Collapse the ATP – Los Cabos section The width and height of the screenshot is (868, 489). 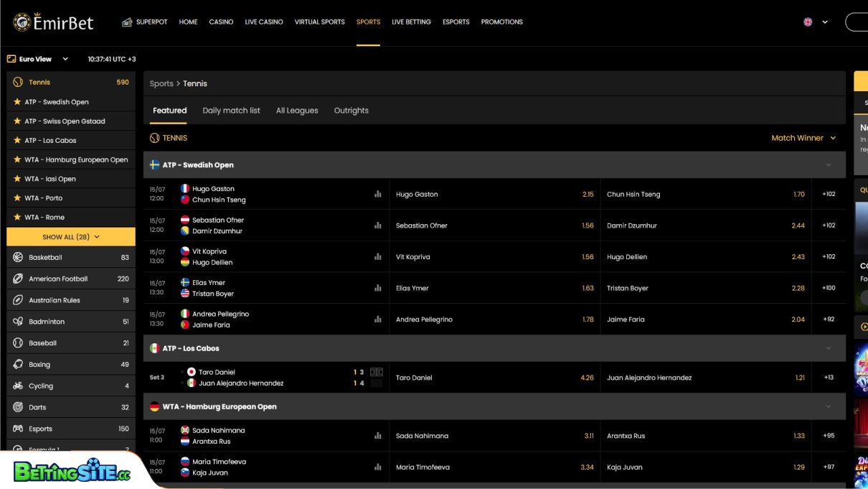click(x=829, y=348)
